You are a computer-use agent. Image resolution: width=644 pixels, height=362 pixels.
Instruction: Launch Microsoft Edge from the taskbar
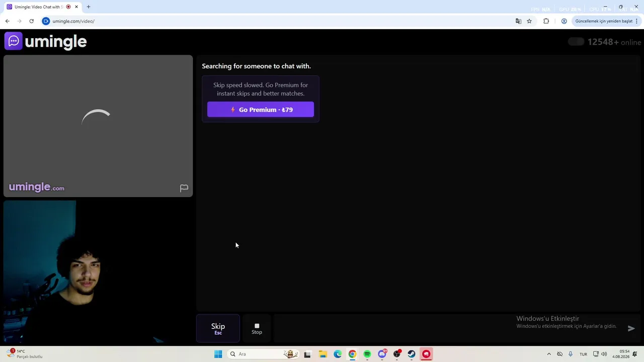click(x=338, y=354)
